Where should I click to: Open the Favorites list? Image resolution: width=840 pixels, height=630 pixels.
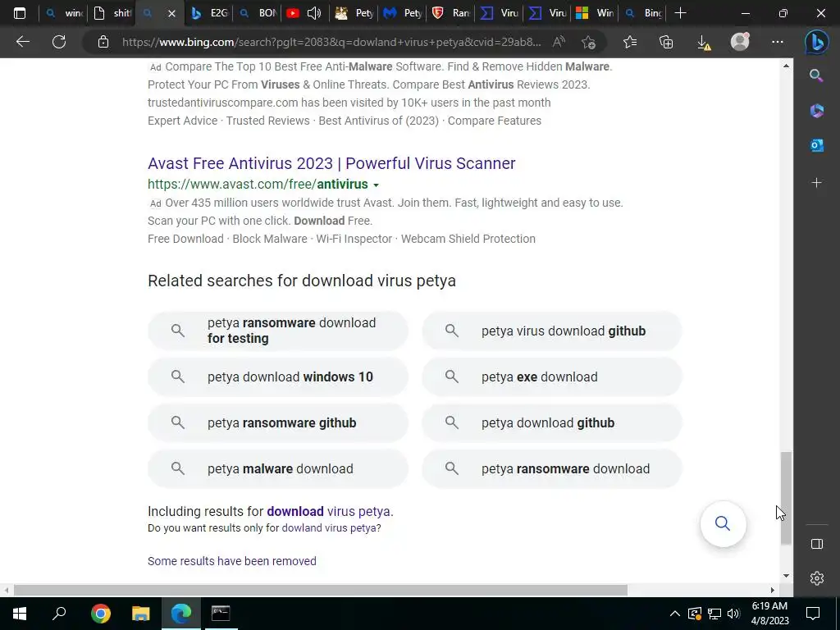(x=630, y=42)
